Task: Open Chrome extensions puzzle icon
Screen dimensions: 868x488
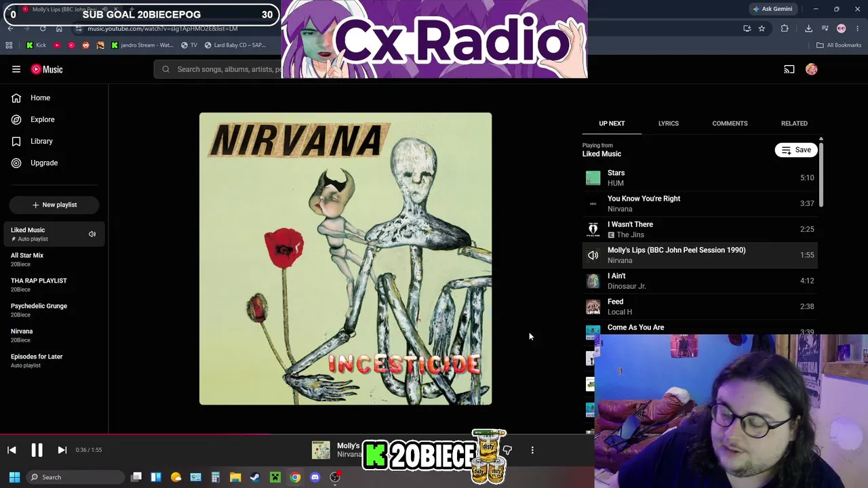Action: (x=785, y=28)
